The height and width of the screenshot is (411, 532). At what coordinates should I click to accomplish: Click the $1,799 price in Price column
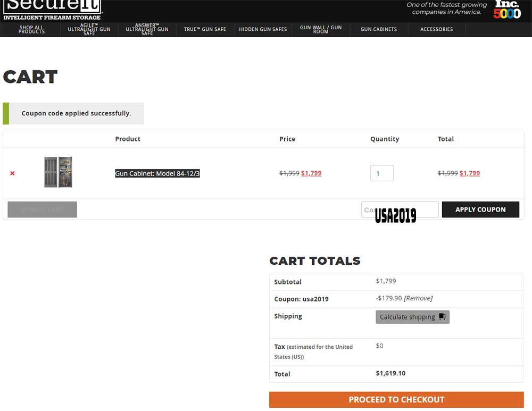[311, 173]
